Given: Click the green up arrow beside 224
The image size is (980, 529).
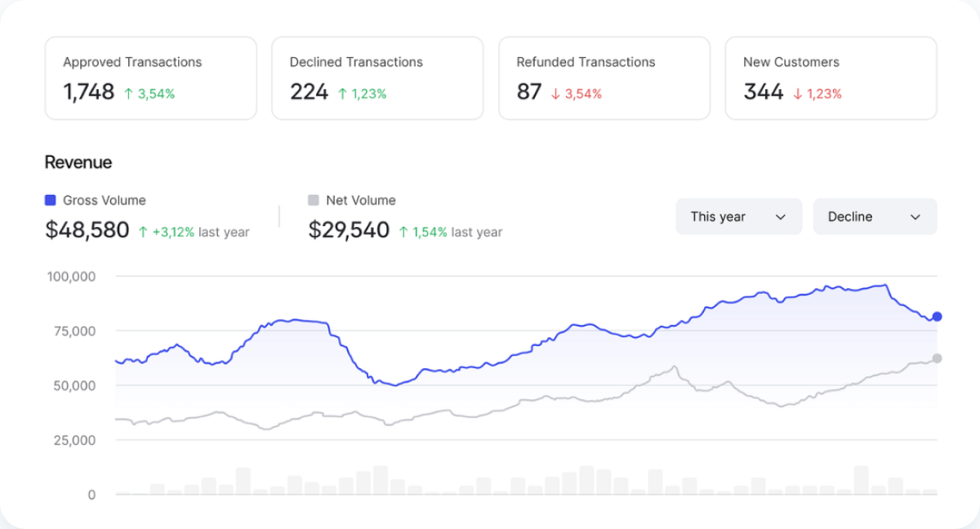Looking at the screenshot, I should [342, 94].
